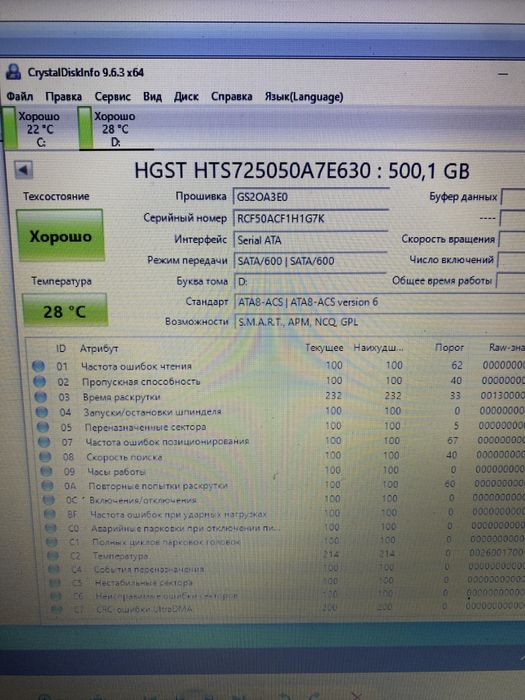Click the previous disk arrow button
This screenshot has height=700, width=525.
tap(23, 170)
